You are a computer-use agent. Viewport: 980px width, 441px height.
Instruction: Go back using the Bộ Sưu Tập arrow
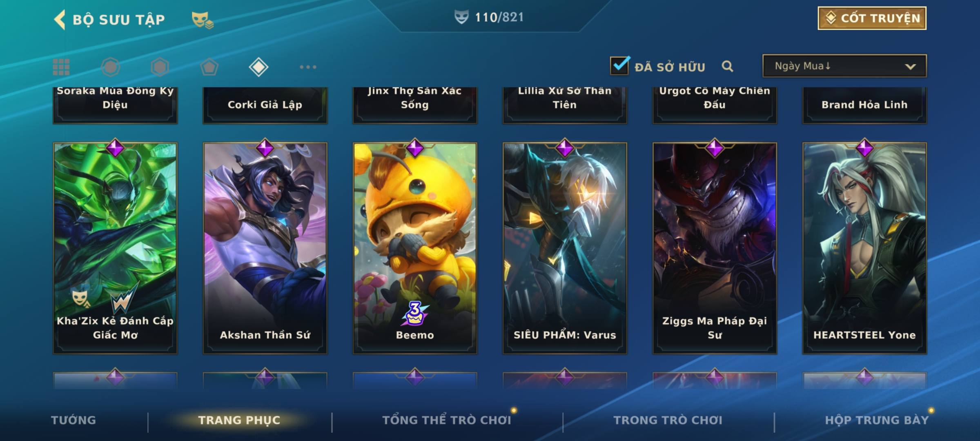click(x=60, y=20)
